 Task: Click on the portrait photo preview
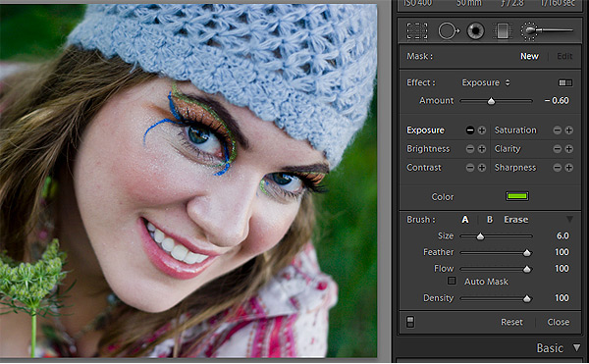[x=188, y=181]
